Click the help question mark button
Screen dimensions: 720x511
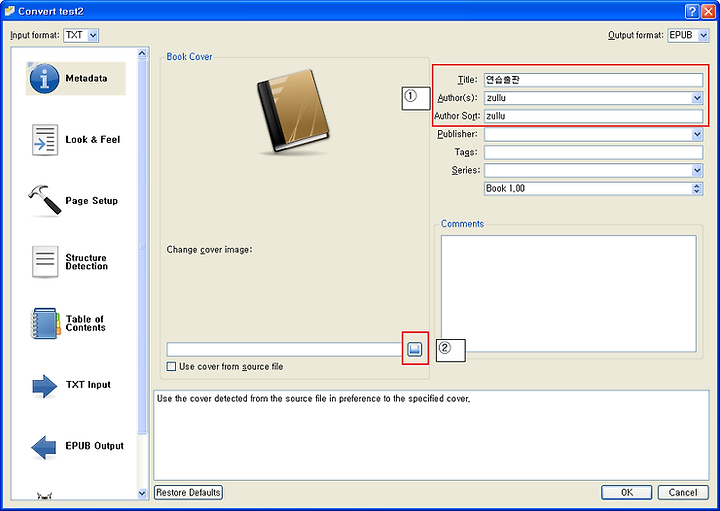[692, 11]
